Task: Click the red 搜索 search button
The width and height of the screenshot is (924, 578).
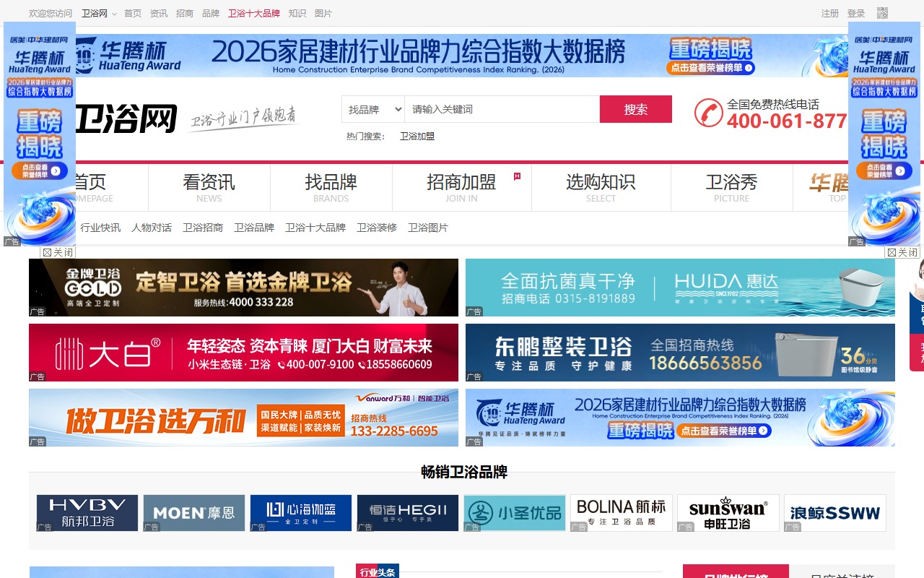Action: pyautogui.click(x=636, y=109)
